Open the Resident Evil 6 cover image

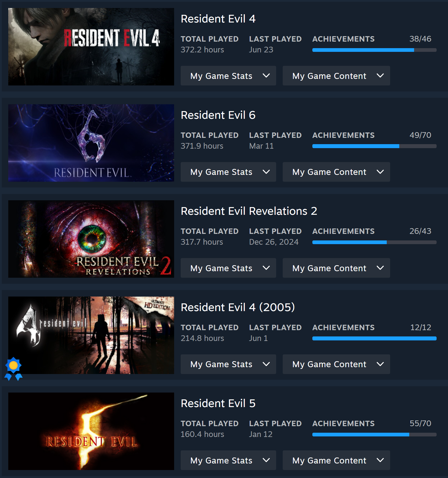91,143
